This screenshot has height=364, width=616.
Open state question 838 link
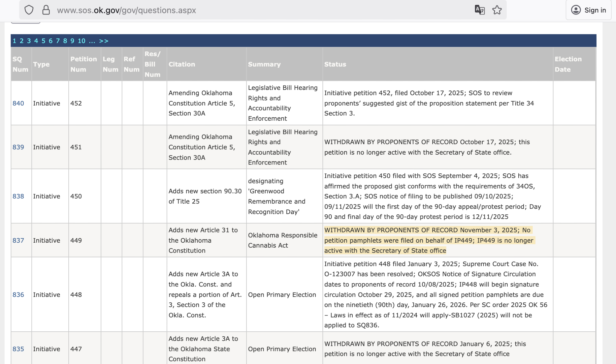[x=18, y=196]
